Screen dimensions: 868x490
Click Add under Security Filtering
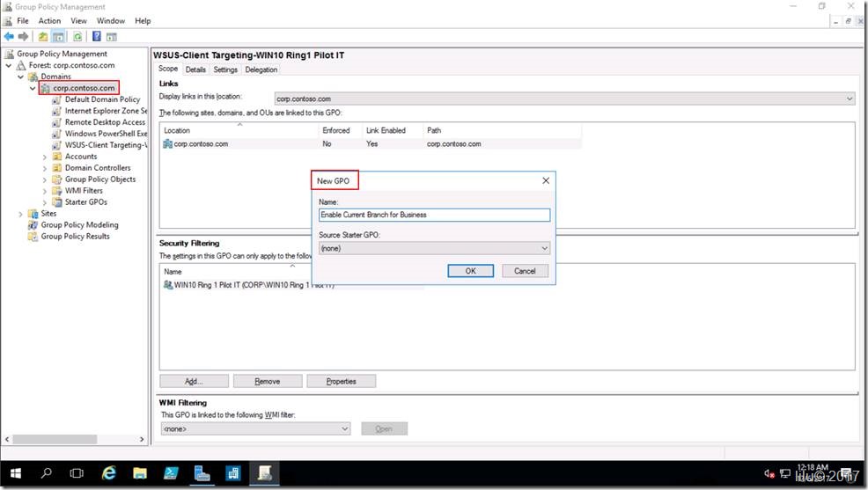194,381
